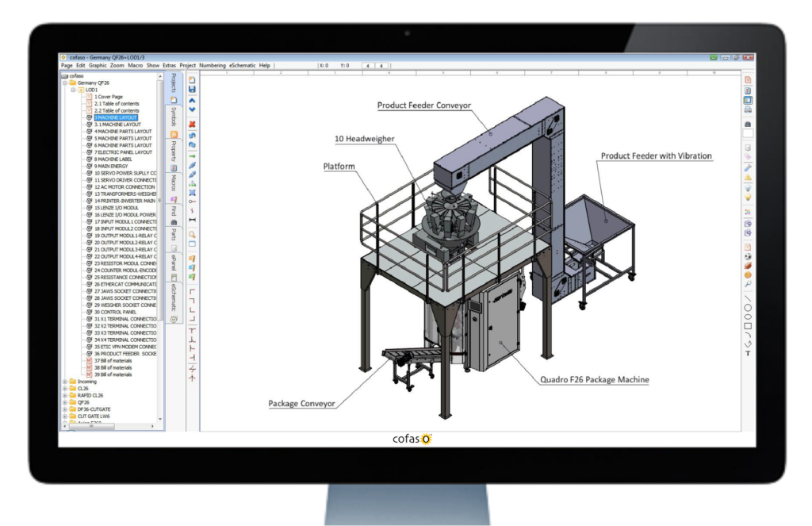Viewport: 812px width, 526px height.
Task: Select the rectangle drawing tool
Action: [748, 326]
